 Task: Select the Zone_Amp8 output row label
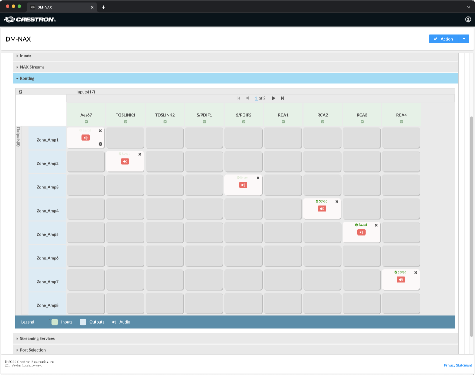[48, 305]
